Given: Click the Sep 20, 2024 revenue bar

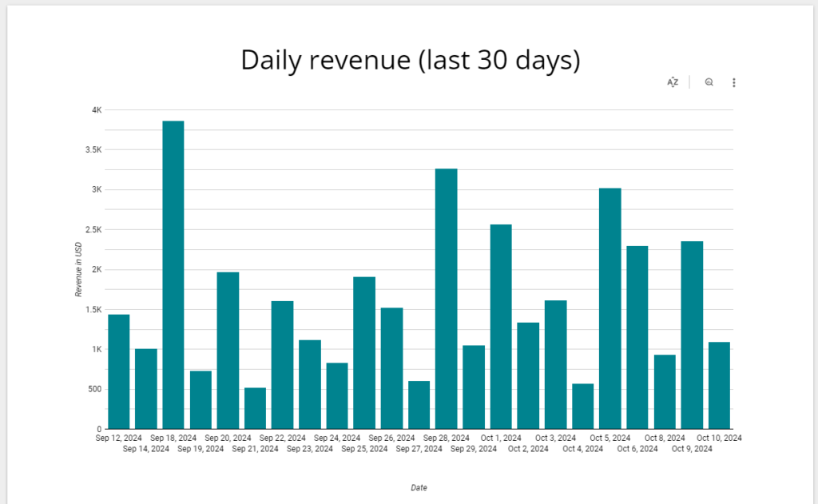Looking at the screenshot, I should pos(228,351).
